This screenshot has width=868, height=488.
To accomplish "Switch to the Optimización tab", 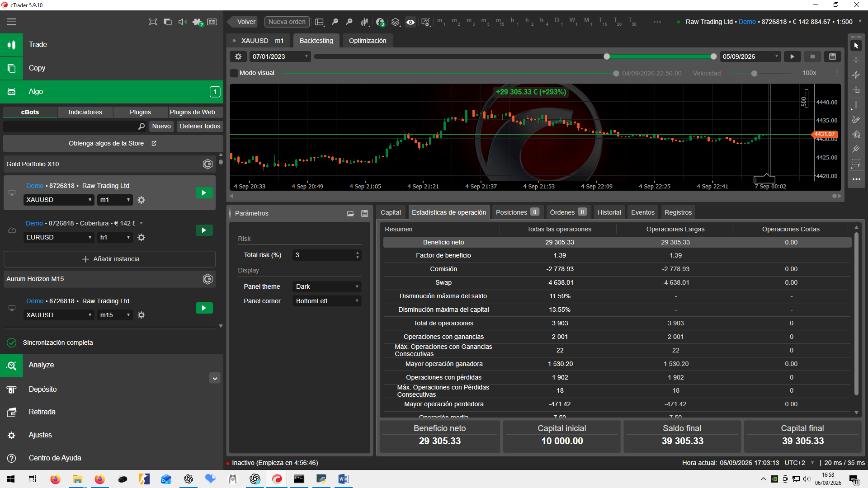I will pyautogui.click(x=368, y=41).
